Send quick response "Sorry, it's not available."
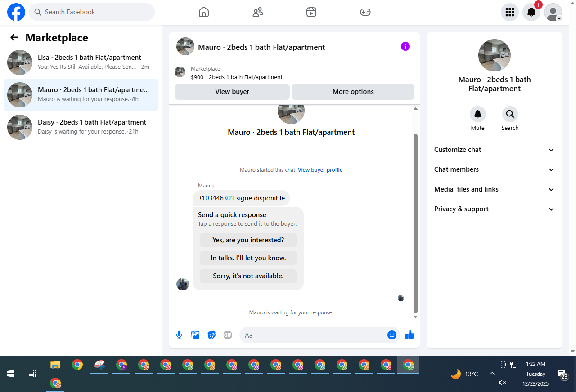Screen dimensions: 576x392 pos(248,276)
